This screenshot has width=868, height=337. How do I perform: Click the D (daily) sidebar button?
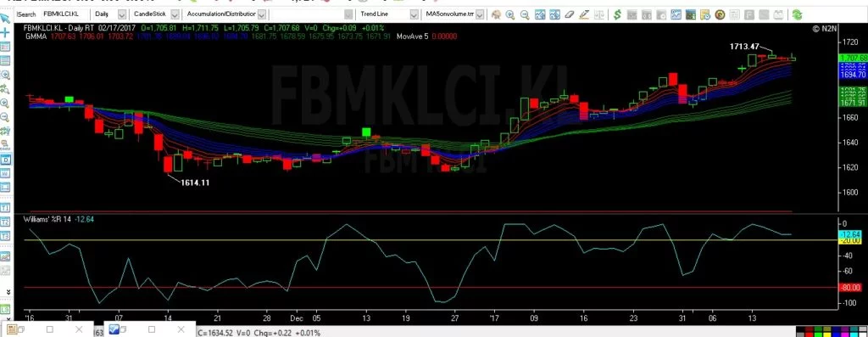tap(5, 160)
